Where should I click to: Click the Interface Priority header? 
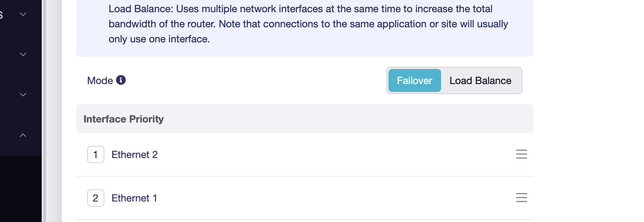[123, 119]
